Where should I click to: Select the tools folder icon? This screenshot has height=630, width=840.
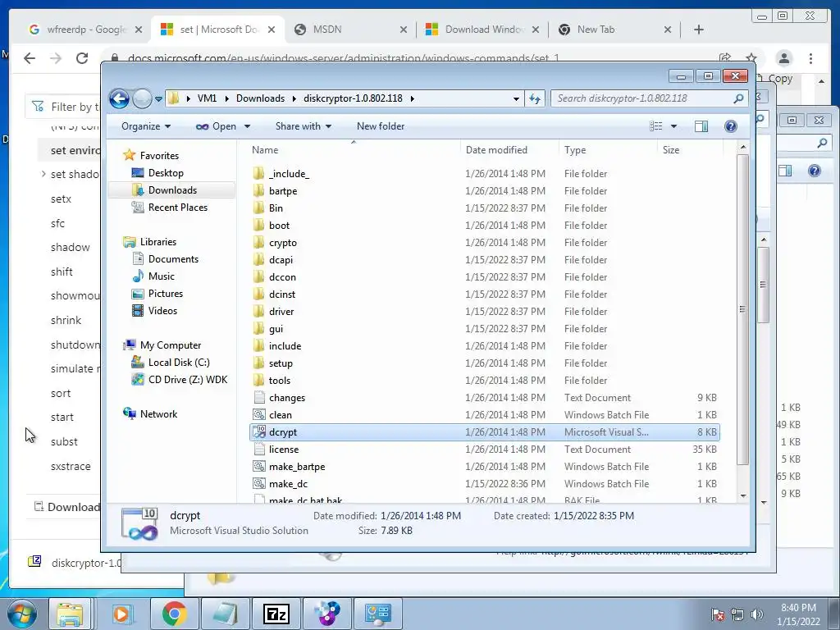click(x=258, y=380)
